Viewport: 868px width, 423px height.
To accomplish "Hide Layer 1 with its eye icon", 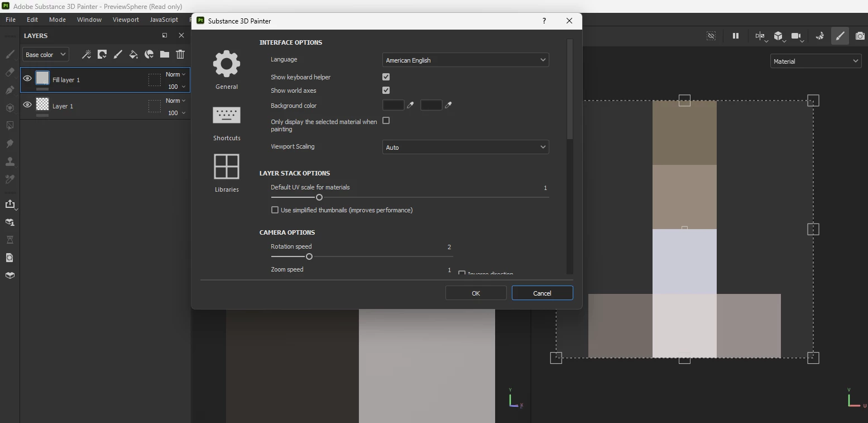I will tap(27, 105).
